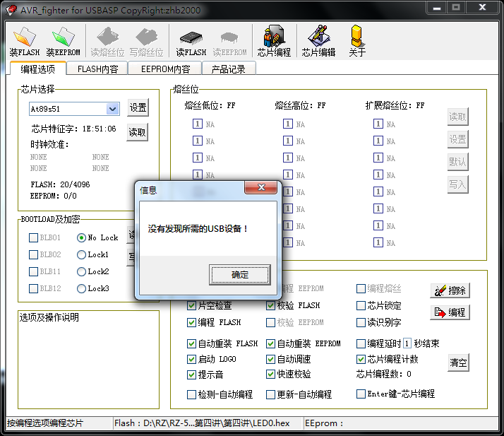Enable the 编程熔丝 checkbox

pos(361,288)
